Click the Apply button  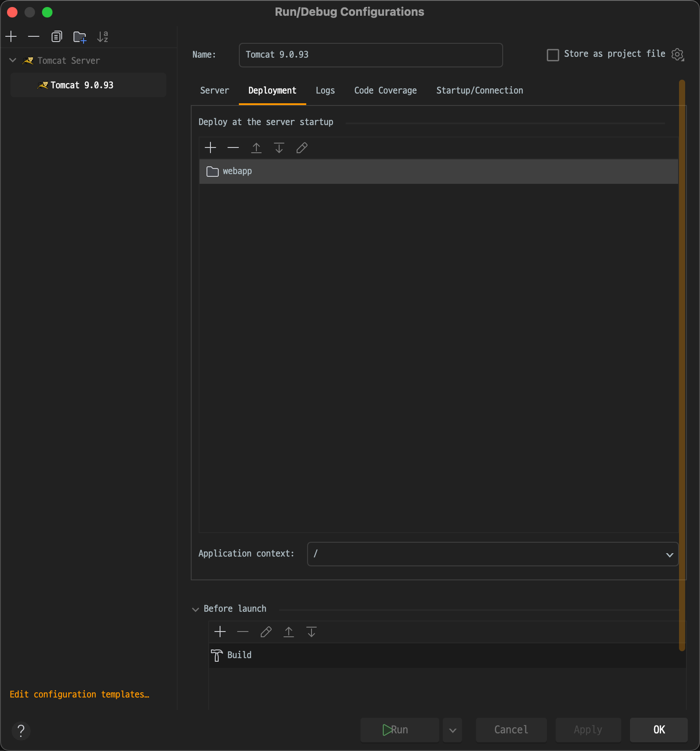coord(588,730)
